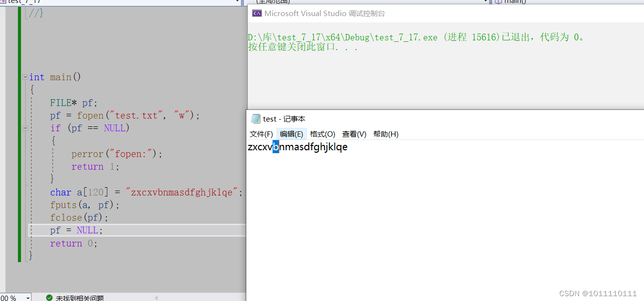Click the test - 记事本 title bar text
644x301 pixels.
284,119
